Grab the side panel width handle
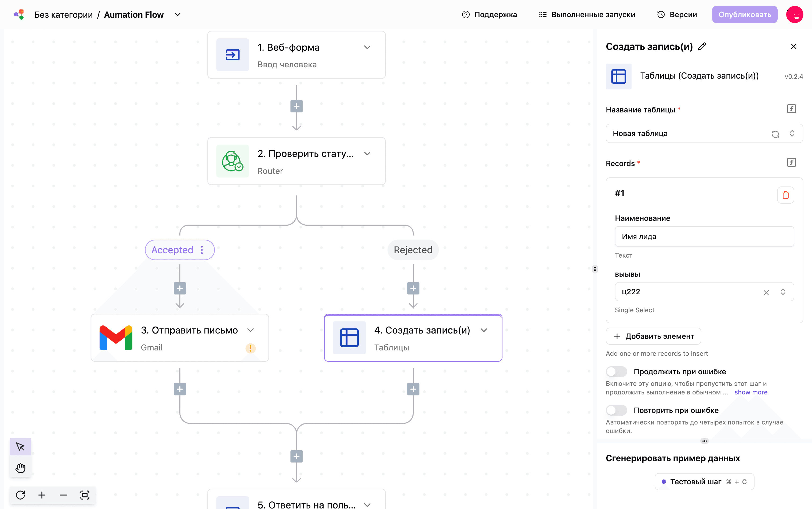This screenshot has height=509, width=812. (x=595, y=269)
